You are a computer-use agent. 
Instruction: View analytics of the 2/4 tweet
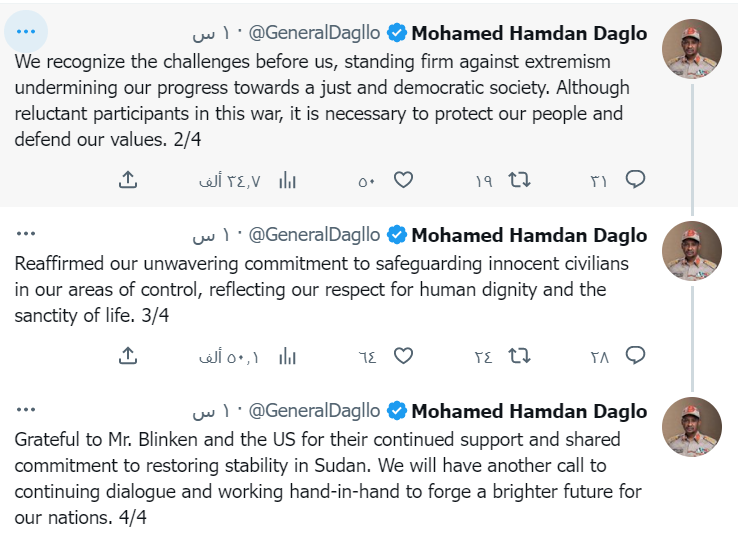287,180
